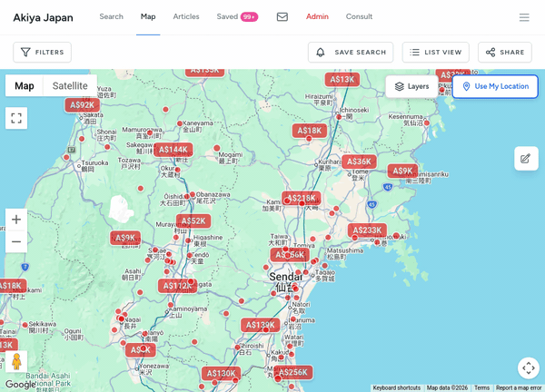Zoom out with the minus button
Screen dimensions: 545x392
(x=16, y=241)
